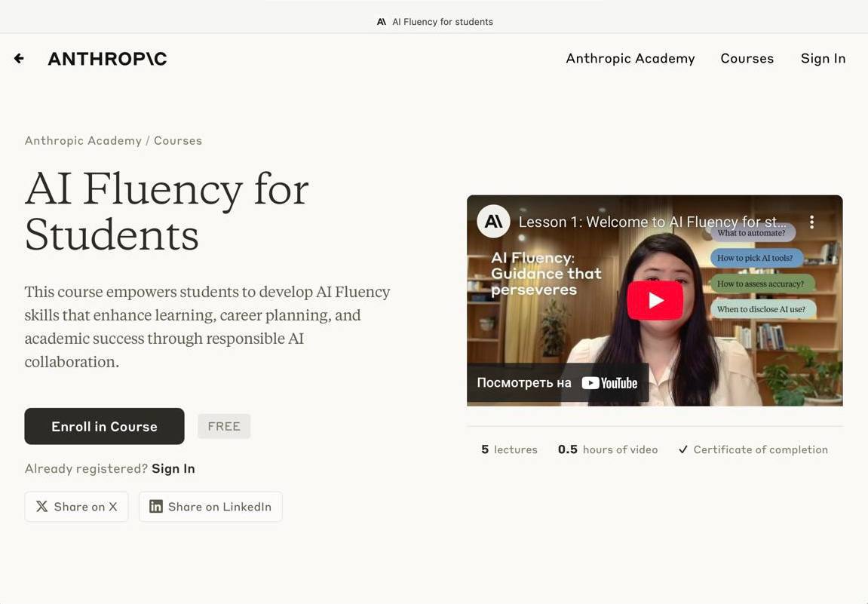Open the Anthropic Academy breadcrumb link
Screen dimensions: 868x604
(x=83, y=140)
